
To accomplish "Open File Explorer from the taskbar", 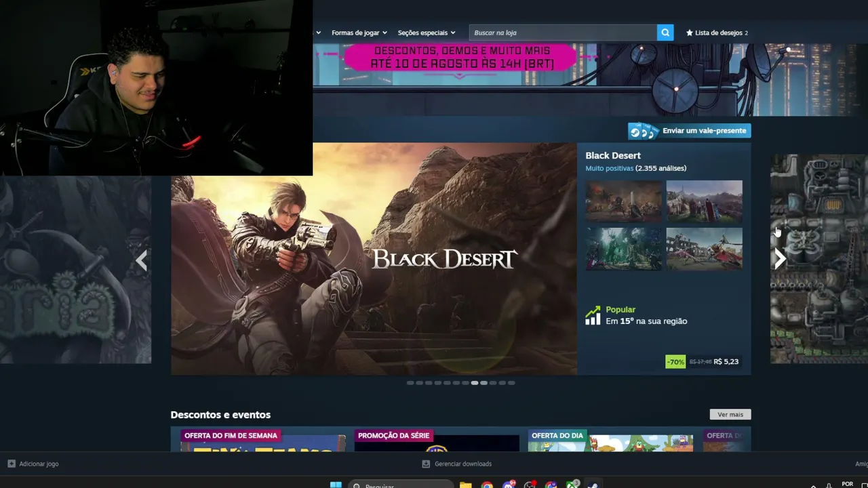I will (465, 485).
